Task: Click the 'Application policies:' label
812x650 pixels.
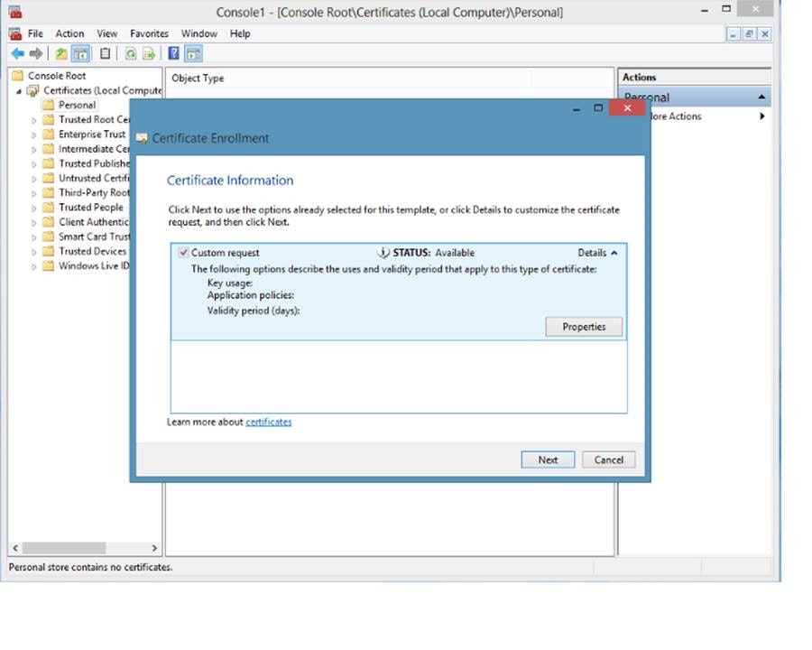Action: point(251,295)
